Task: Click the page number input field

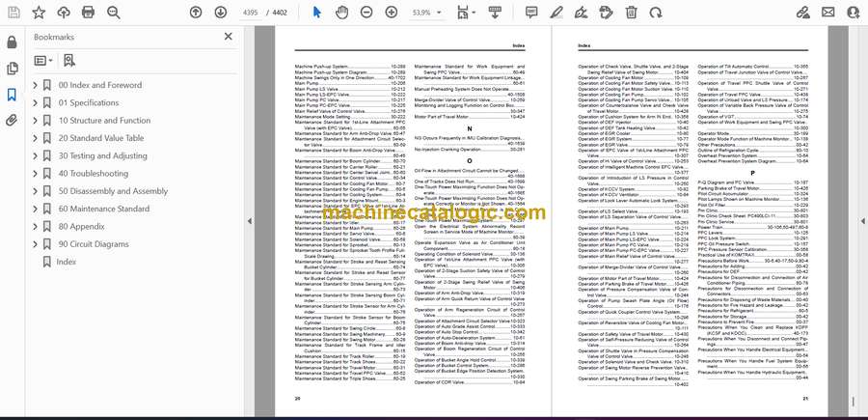Action: (x=250, y=13)
